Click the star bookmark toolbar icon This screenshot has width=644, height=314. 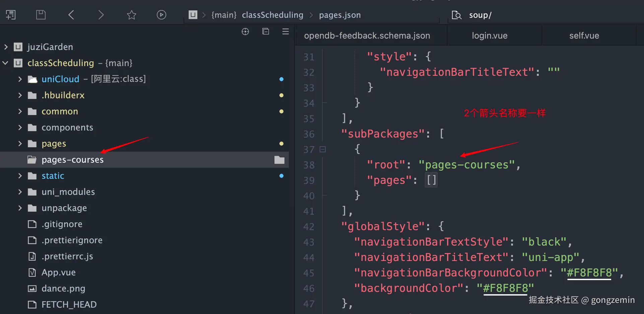131,15
